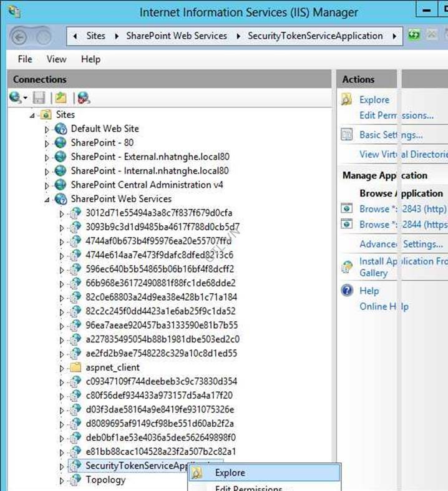Click the Browse *:32843 (http) icon
The width and height of the screenshot is (448, 491).
click(x=346, y=208)
